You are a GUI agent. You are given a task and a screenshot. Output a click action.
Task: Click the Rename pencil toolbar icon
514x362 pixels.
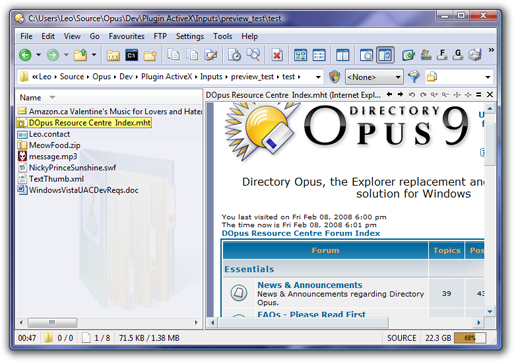click(x=211, y=55)
